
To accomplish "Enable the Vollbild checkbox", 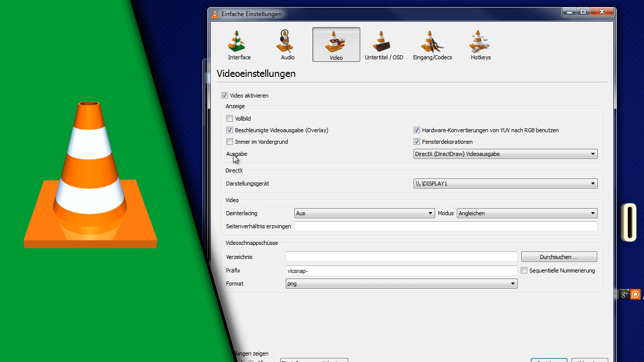I will 229,118.
